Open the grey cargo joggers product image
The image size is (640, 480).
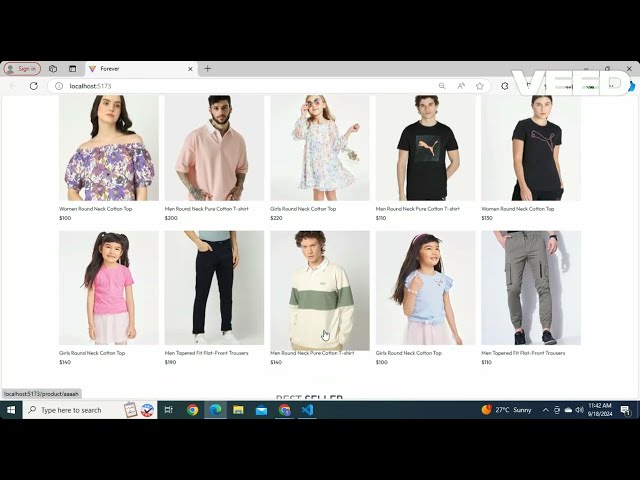531,288
